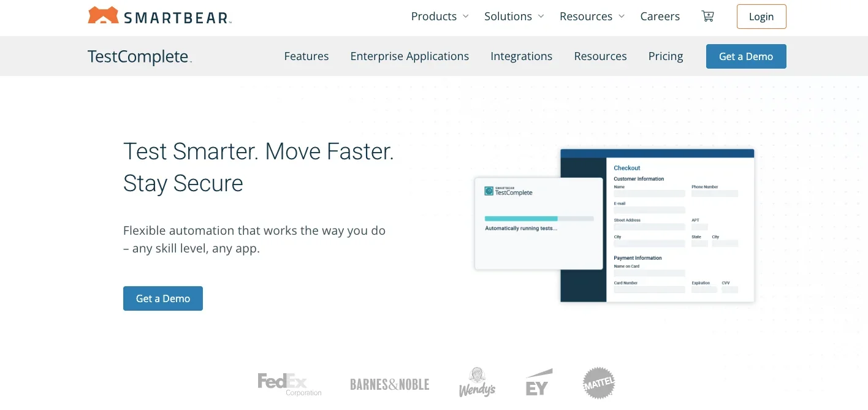Click the Barnes & Noble logo

(x=389, y=384)
